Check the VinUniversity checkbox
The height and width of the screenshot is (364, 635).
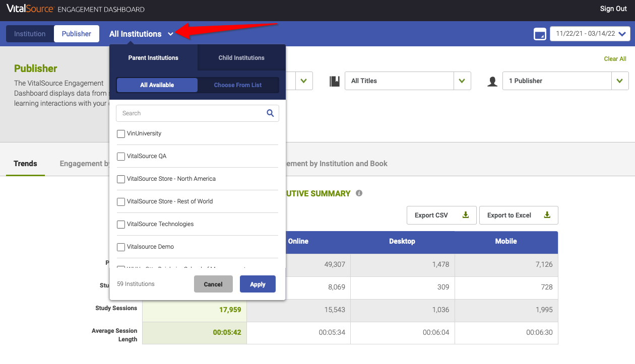(121, 134)
